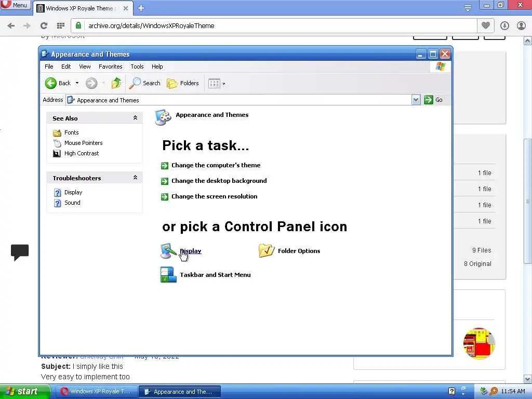The height and width of the screenshot is (399, 532).
Task: Close the Windows XP Royale Theme tab
Action: 126,8
